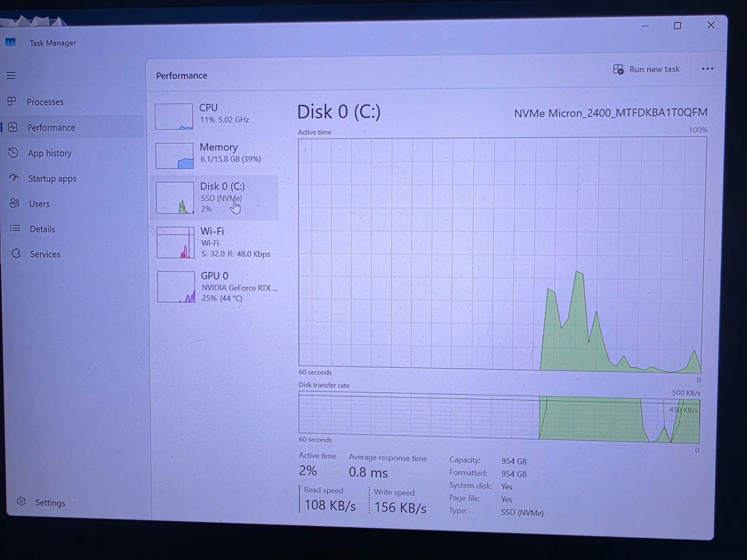Click the 156 KB/s write speed value
This screenshot has height=560, width=747.
point(400,507)
